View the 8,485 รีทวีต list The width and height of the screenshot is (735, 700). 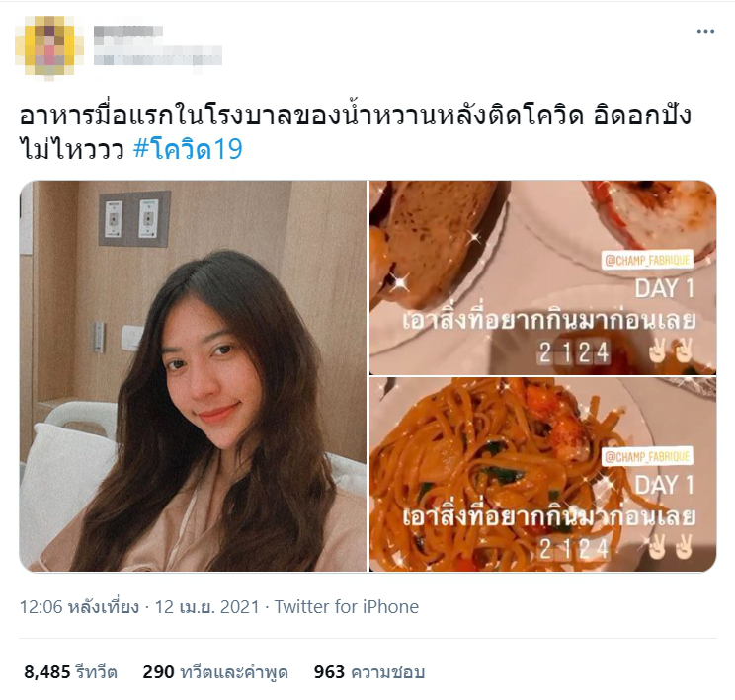pos(70,672)
